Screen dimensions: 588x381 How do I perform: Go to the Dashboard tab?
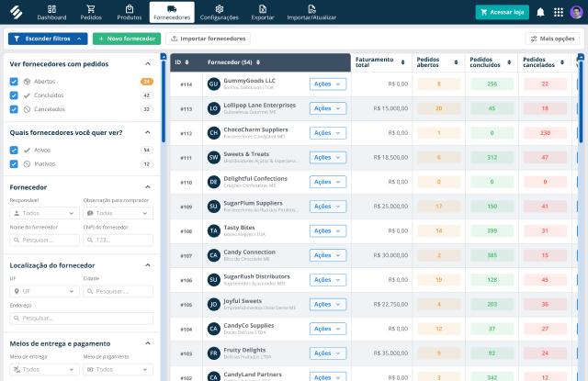click(x=51, y=12)
